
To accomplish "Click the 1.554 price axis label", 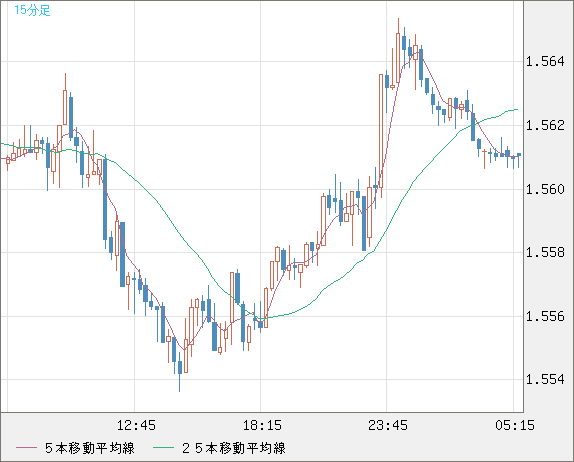I will click(545, 379).
